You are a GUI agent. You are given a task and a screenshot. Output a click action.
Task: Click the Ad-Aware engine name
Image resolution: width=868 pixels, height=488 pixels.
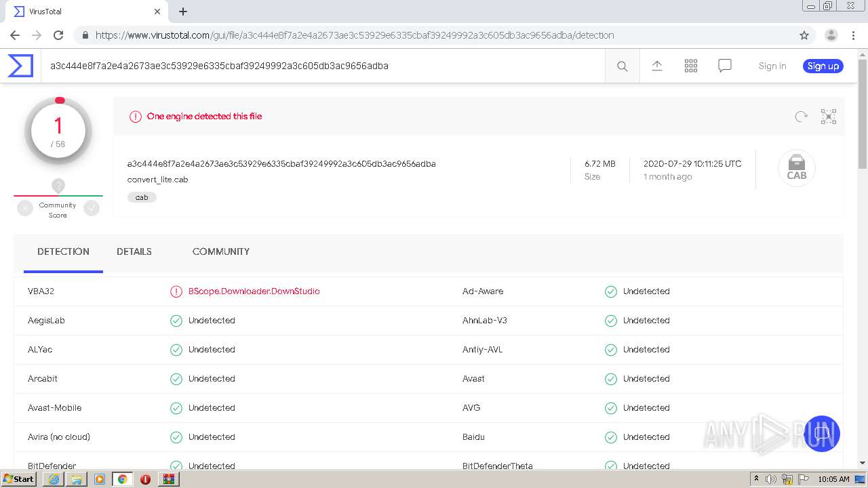point(483,291)
